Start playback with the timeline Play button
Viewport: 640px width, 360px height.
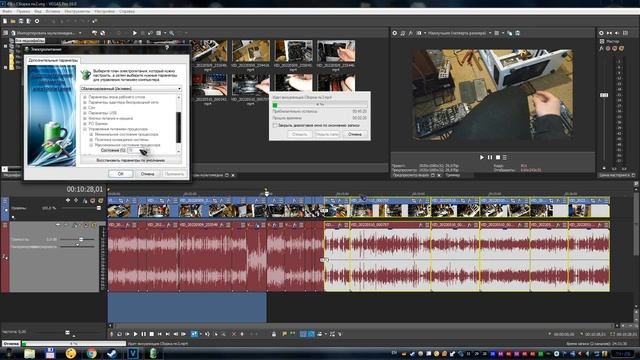136,334
